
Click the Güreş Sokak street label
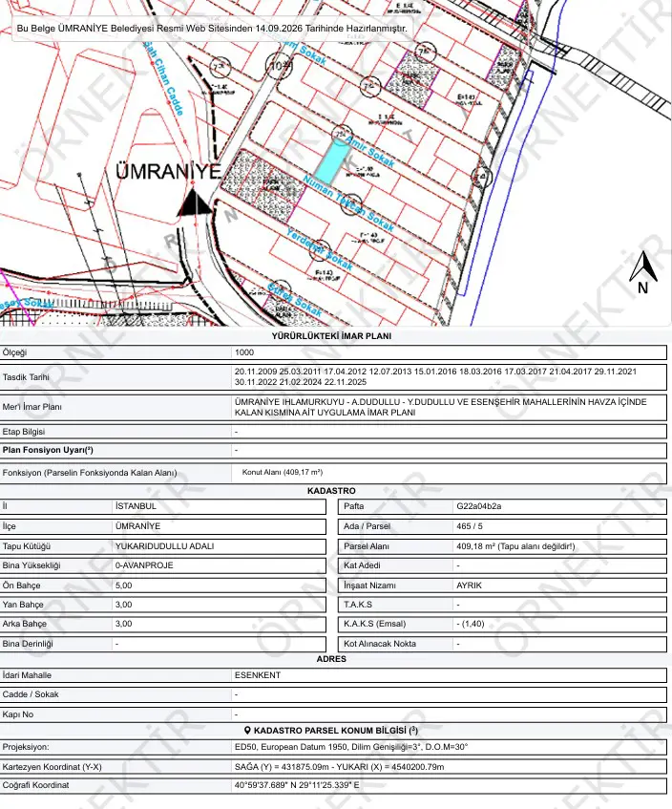(x=295, y=300)
